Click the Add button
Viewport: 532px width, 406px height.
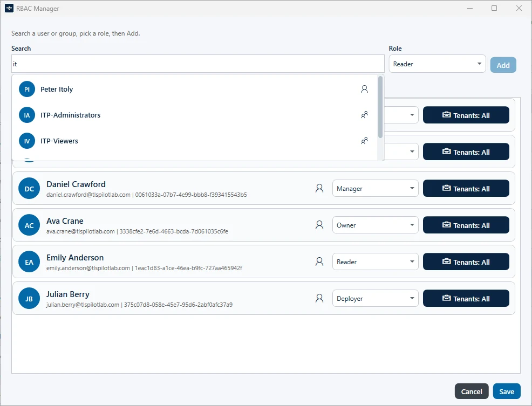(x=503, y=65)
